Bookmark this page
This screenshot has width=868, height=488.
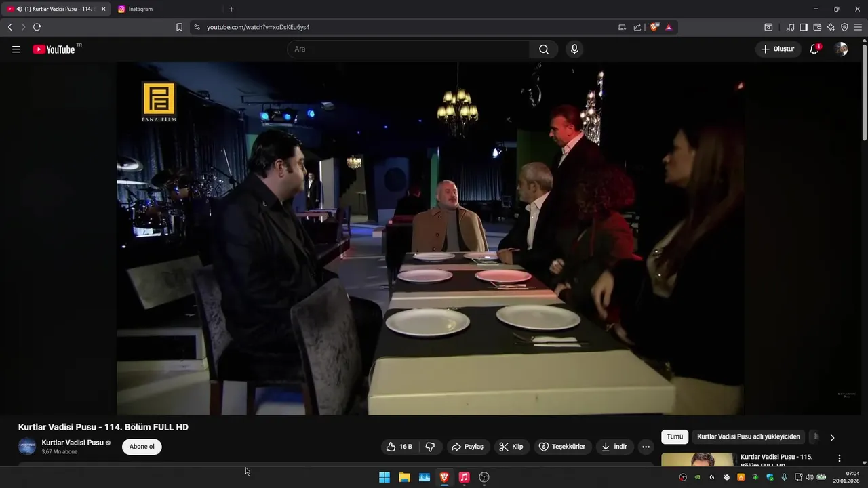click(x=179, y=27)
